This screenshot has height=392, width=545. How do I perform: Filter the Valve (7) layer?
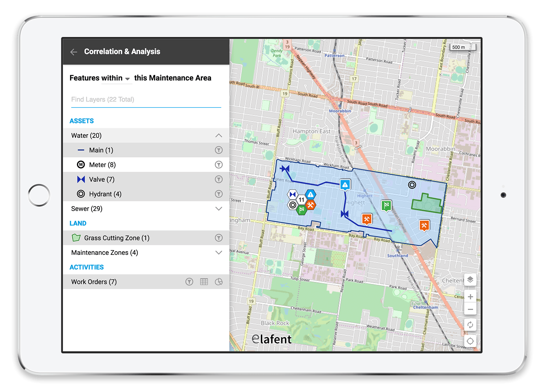[218, 179]
